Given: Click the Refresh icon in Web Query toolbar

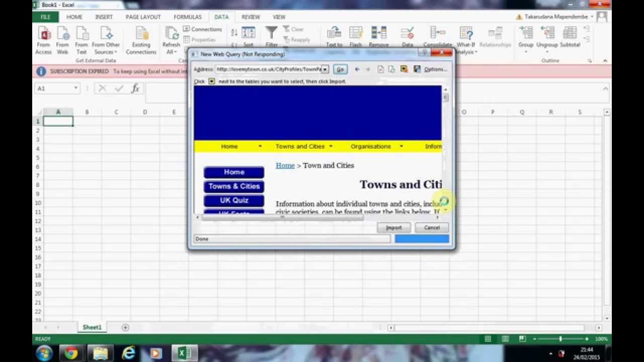Looking at the screenshot, I should [x=392, y=69].
